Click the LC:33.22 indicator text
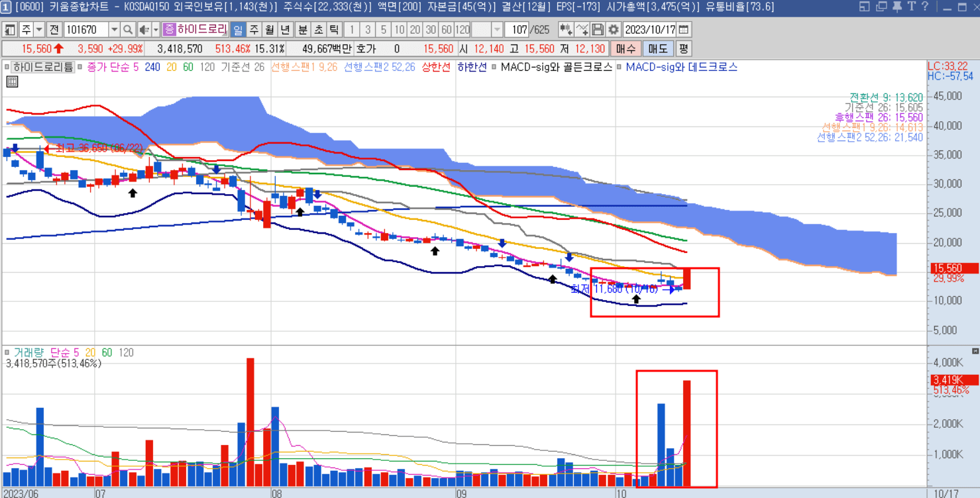Screen dimensions: 980x498 pyautogui.click(x=948, y=66)
